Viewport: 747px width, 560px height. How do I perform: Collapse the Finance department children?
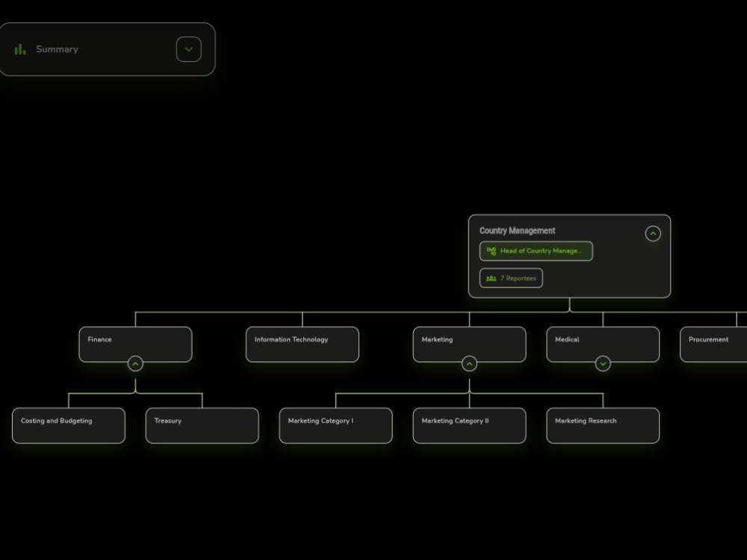point(135,364)
